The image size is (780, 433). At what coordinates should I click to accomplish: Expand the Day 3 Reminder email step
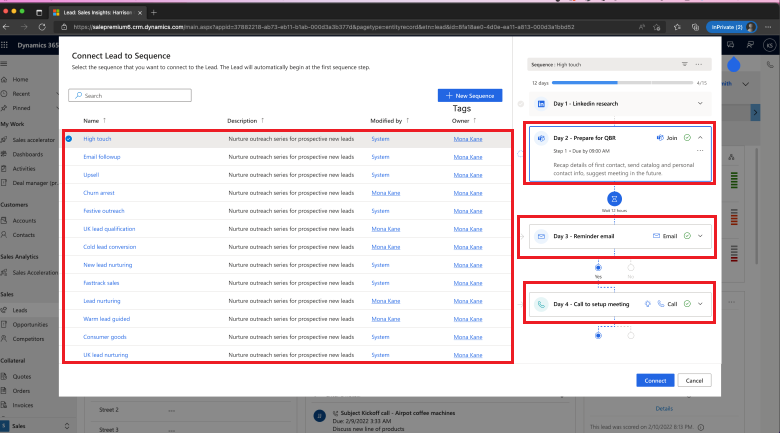[x=700, y=236]
